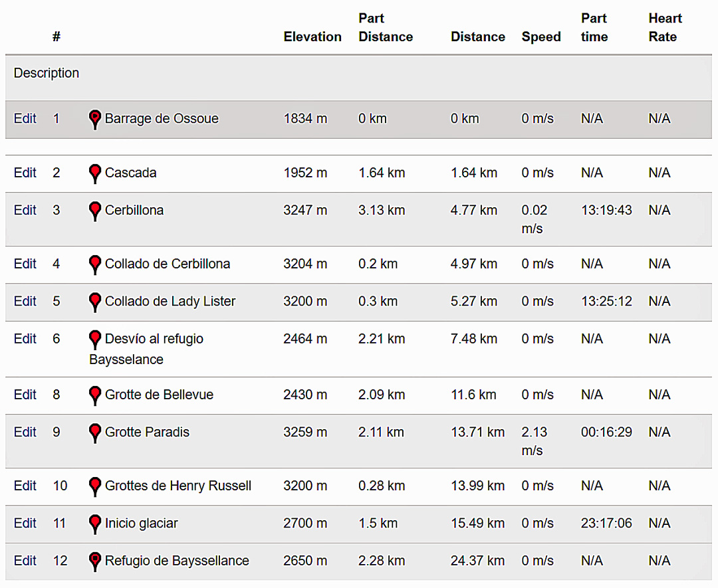718x588 pixels.
Task: Click the 11.6 km distance value
Action: [x=473, y=395]
